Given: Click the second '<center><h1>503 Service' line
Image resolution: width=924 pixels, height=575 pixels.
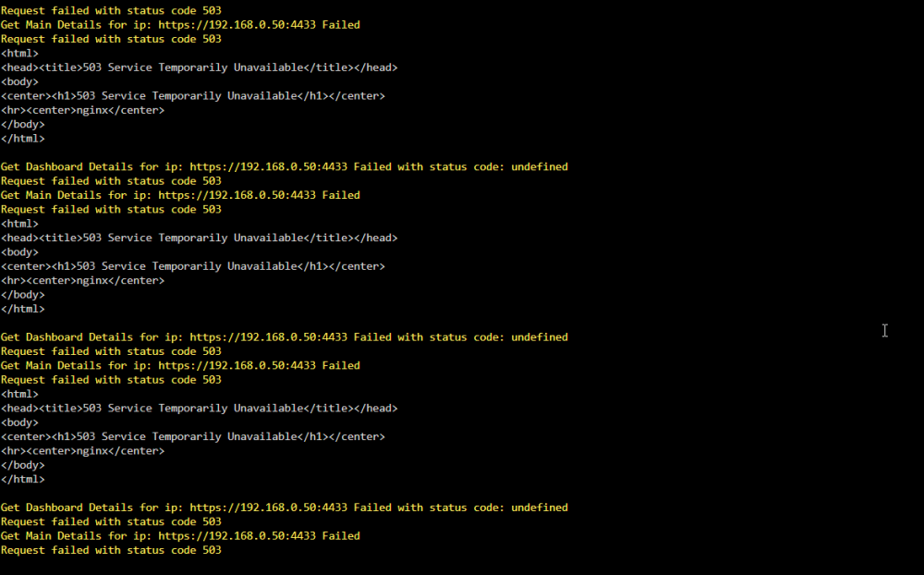Looking at the screenshot, I should 193,266.
